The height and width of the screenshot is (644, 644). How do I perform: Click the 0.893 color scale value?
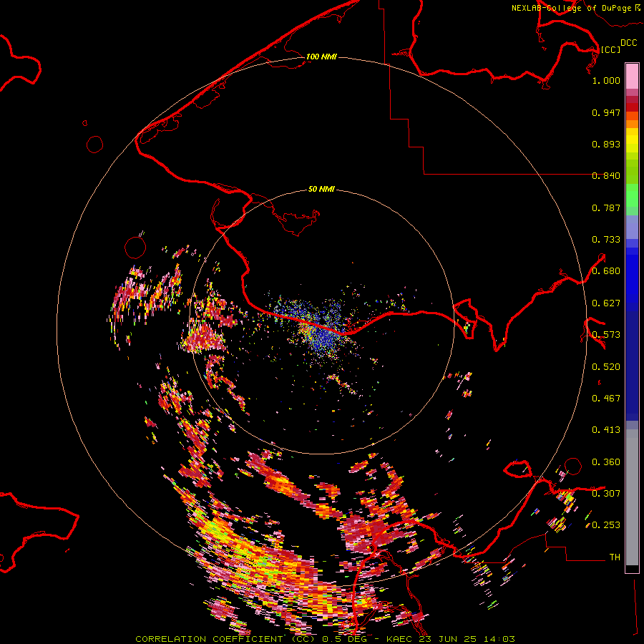[x=606, y=144]
